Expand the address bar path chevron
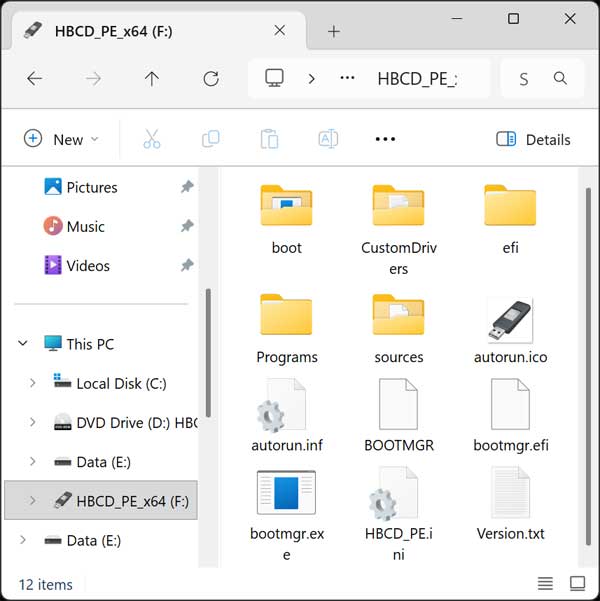Image resolution: width=600 pixels, height=601 pixels. [x=312, y=79]
